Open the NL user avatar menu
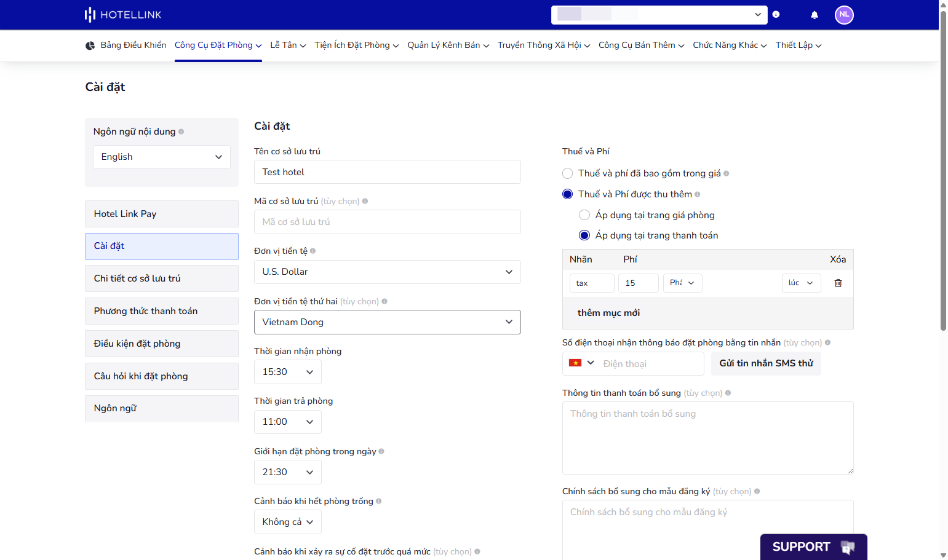This screenshot has height=560, width=948. click(844, 15)
